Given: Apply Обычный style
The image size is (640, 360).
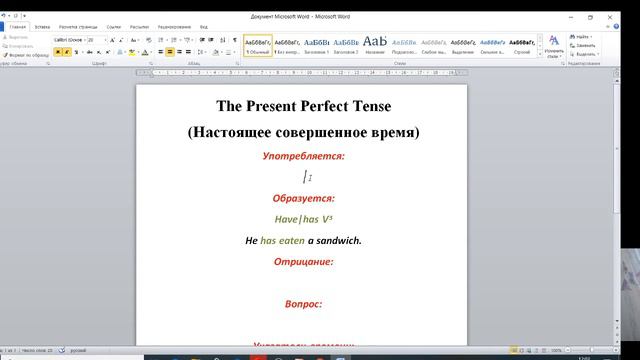Looking at the screenshot, I should point(258,45).
